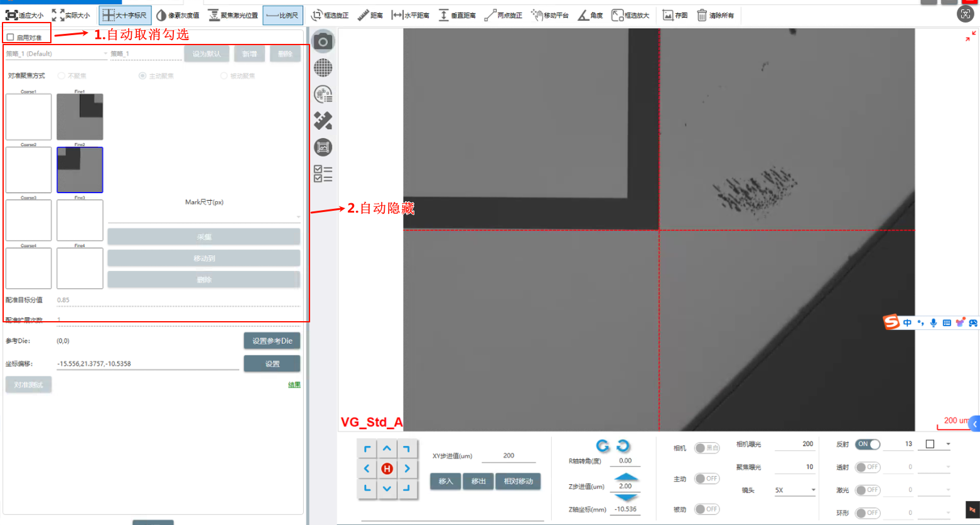Click the 相对移动 button
The width and height of the screenshot is (980, 525).
[x=518, y=481]
